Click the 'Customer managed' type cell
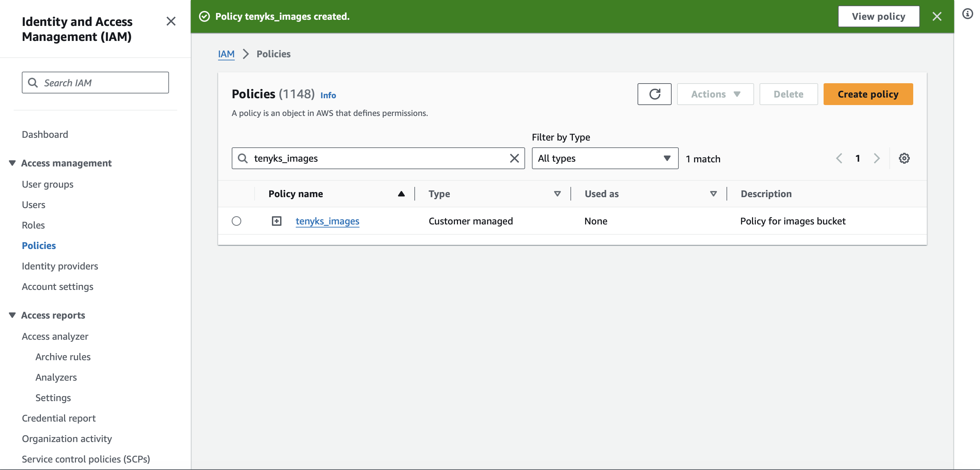The height and width of the screenshot is (470, 980). click(x=471, y=221)
